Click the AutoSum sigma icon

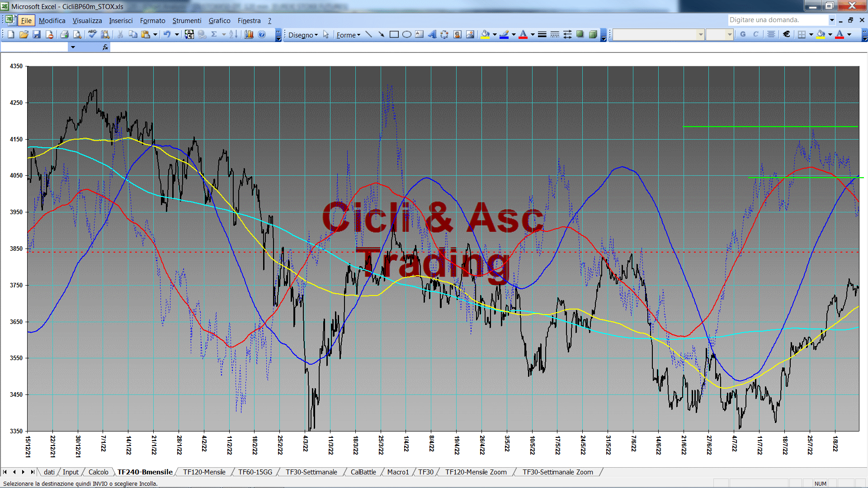[x=214, y=35]
